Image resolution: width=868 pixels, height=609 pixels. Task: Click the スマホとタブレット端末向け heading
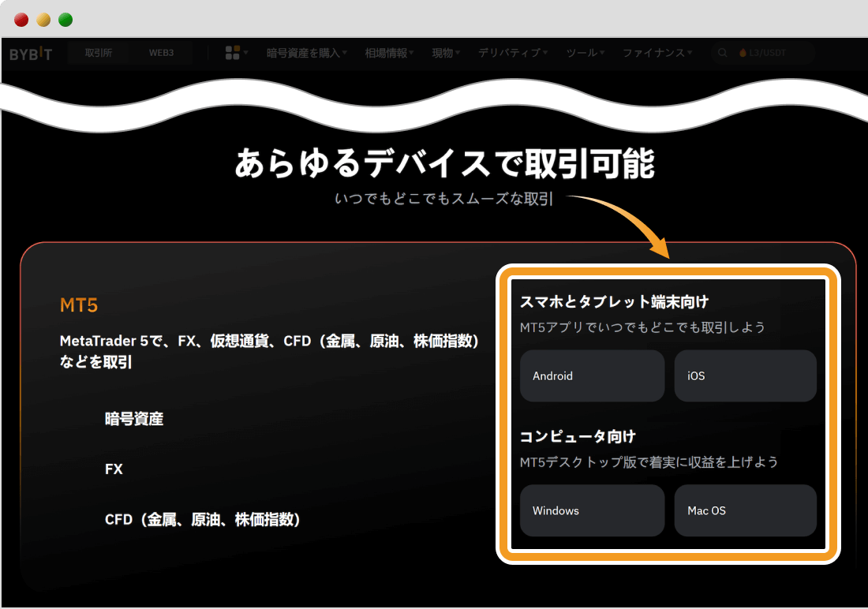click(614, 301)
